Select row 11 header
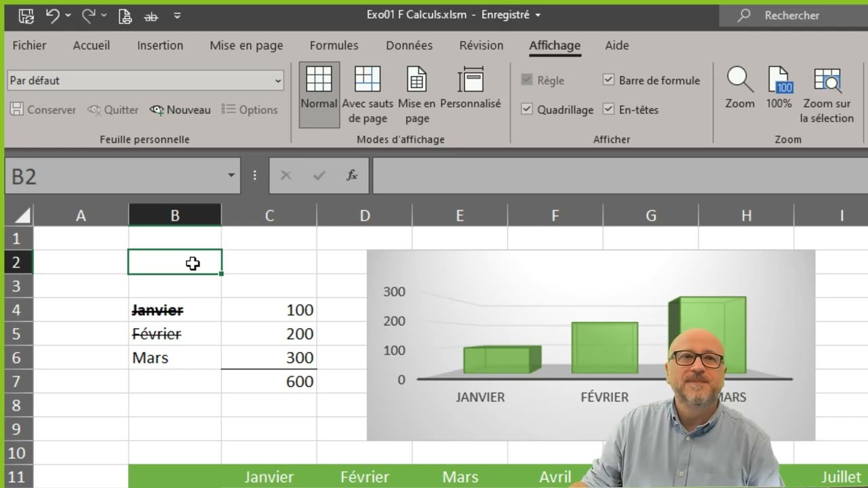The height and width of the screenshot is (488, 868). point(19,476)
